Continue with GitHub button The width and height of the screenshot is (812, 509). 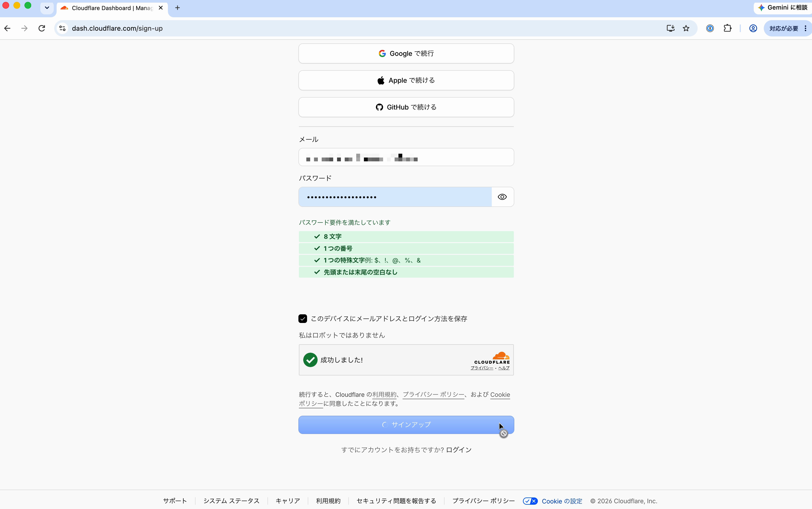pyautogui.click(x=406, y=107)
